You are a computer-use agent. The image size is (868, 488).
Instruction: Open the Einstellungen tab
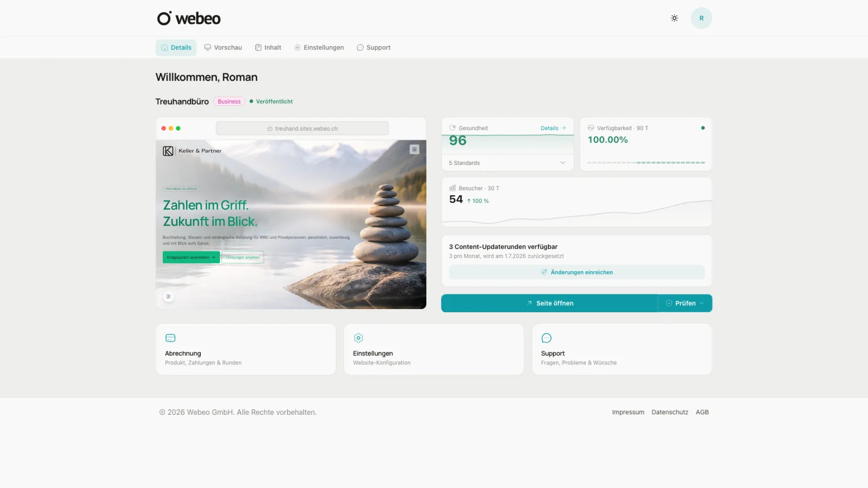[319, 48]
